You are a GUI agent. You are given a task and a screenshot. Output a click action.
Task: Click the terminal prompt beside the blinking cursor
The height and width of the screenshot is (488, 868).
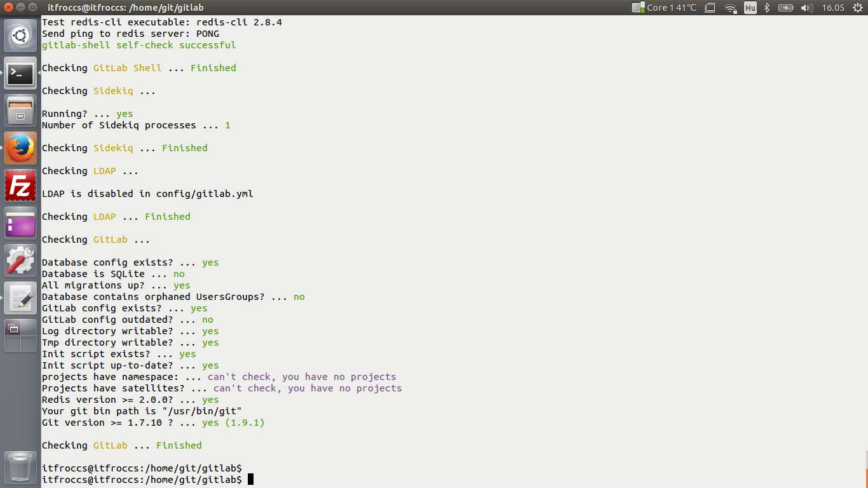click(191, 479)
